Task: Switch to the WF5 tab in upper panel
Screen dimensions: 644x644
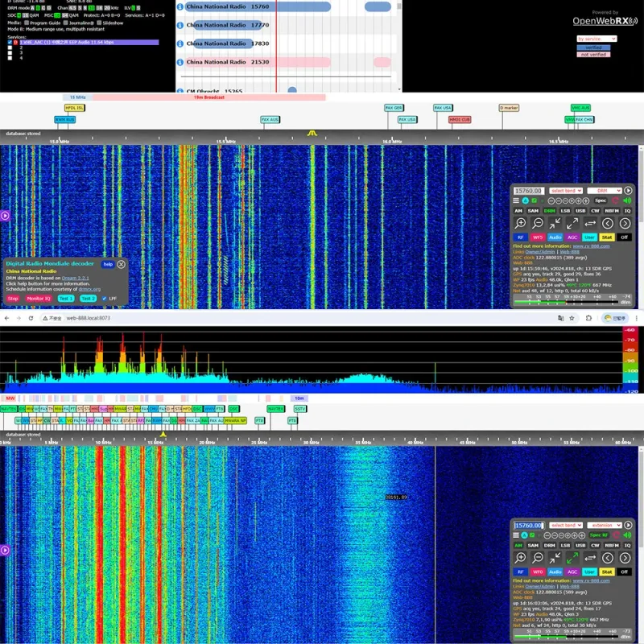Action: (x=538, y=237)
